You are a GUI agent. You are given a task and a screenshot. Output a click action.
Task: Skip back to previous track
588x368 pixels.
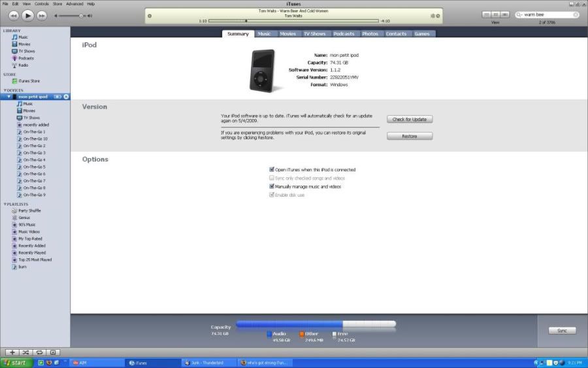pyautogui.click(x=14, y=16)
